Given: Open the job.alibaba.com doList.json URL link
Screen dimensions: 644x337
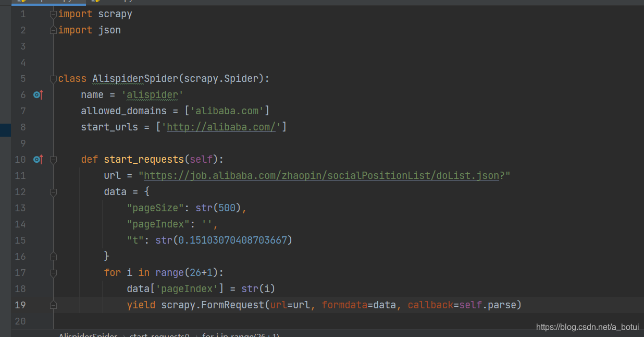Looking at the screenshot, I should 321,176.
